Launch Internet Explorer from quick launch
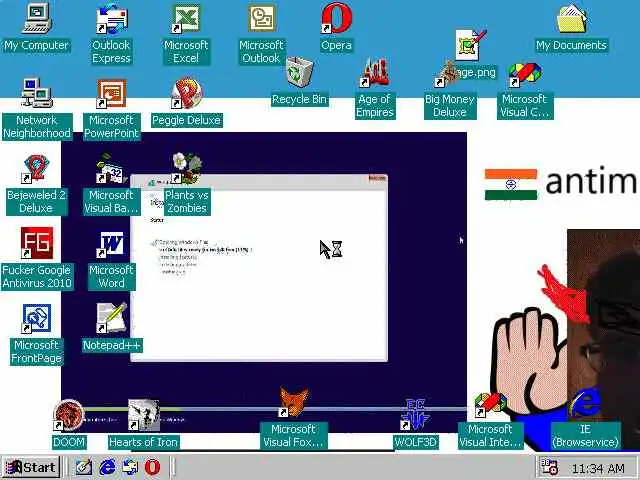Image resolution: width=640 pixels, height=480 pixels. click(x=107, y=467)
